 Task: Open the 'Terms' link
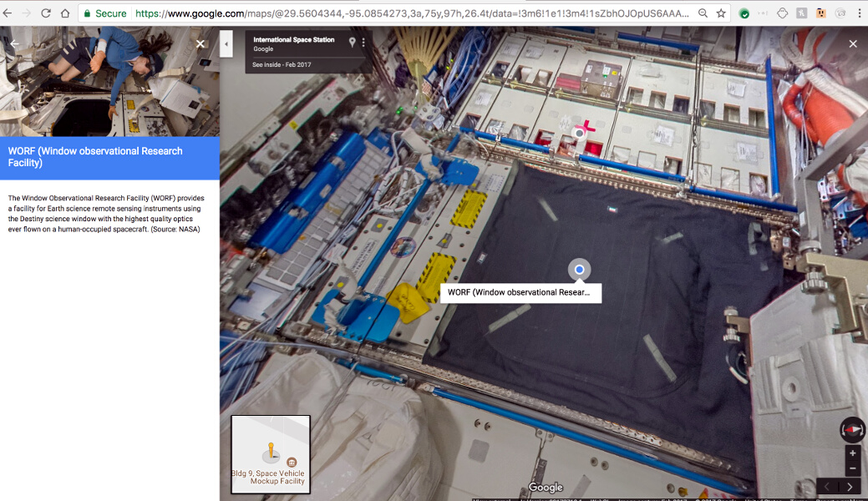(795, 498)
